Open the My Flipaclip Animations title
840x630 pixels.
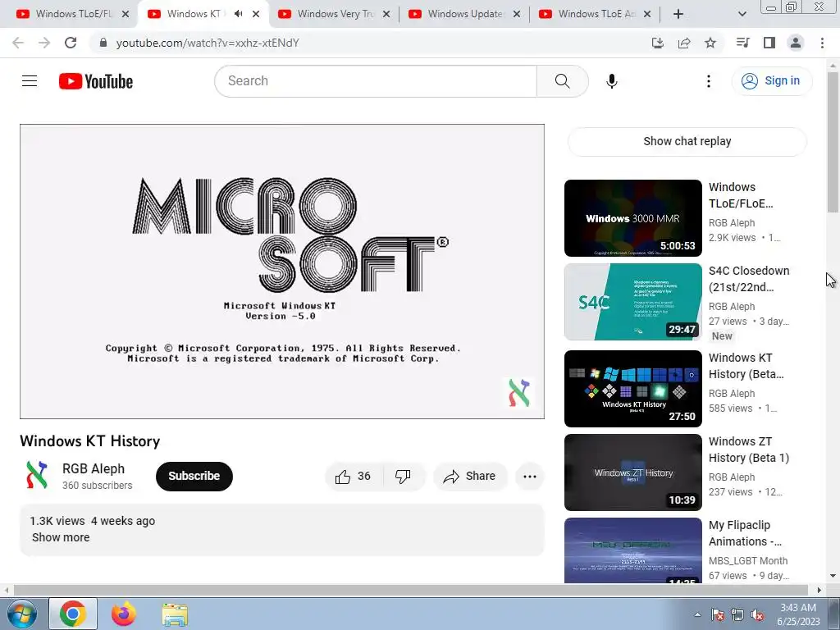(745, 533)
